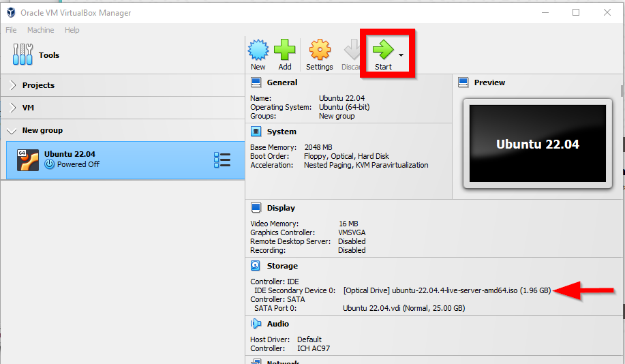Click the Preview heading

click(489, 82)
